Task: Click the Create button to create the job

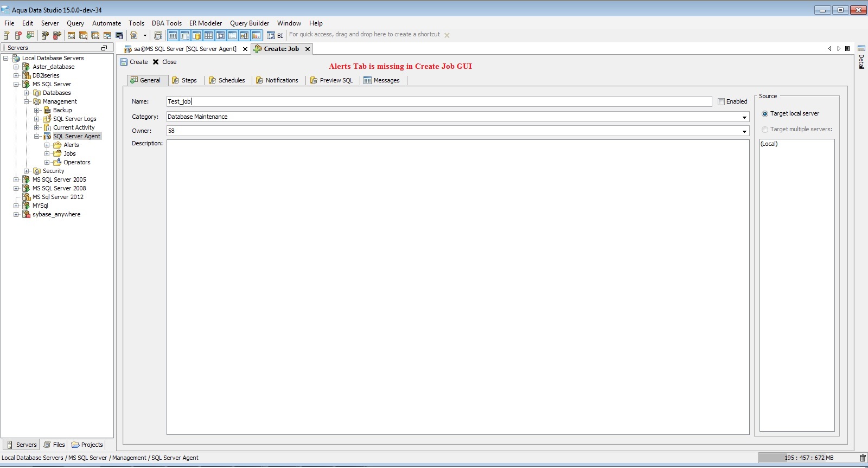Action: tap(134, 62)
